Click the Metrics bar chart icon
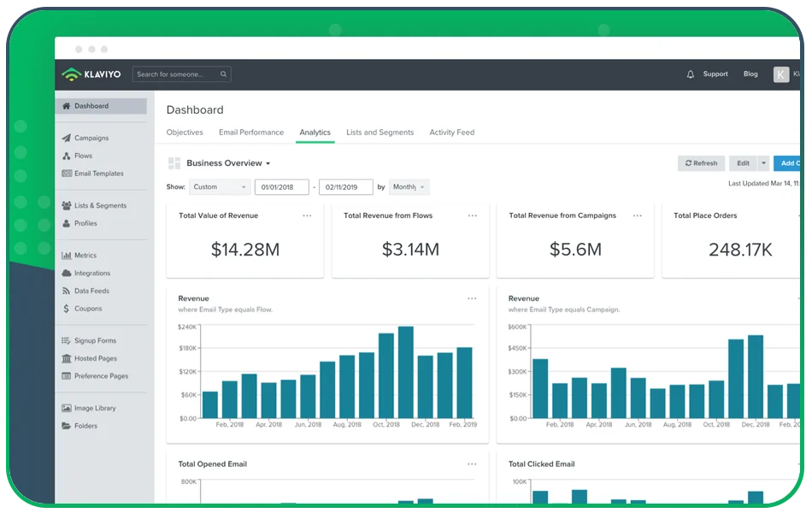This screenshot has width=812, height=513. pos(67,256)
